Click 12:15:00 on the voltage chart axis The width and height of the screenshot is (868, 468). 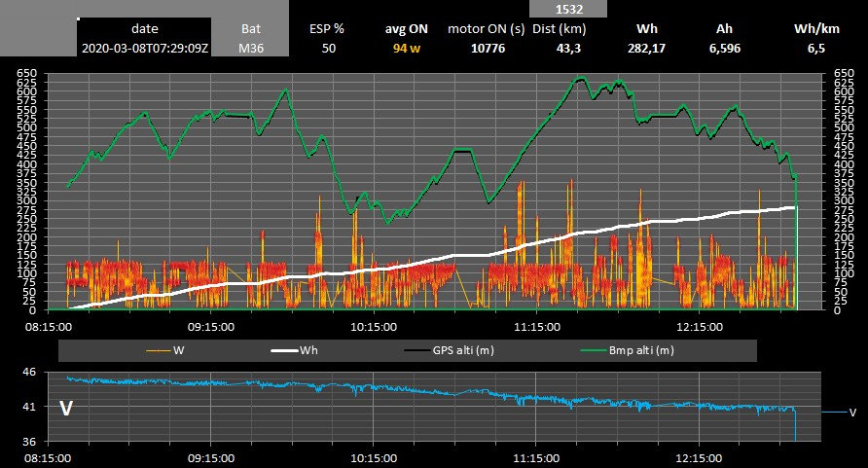(x=700, y=458)
